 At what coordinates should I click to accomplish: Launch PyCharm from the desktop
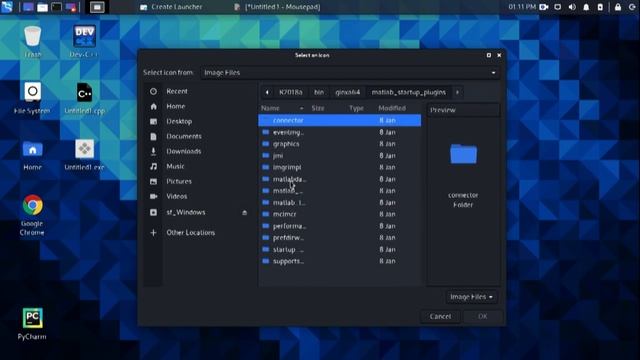tap(32, 318)
